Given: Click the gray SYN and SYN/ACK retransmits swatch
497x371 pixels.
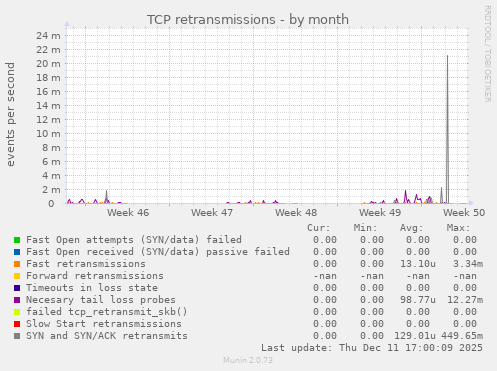Looking at the screenshot, I should (x=17, y=336).
